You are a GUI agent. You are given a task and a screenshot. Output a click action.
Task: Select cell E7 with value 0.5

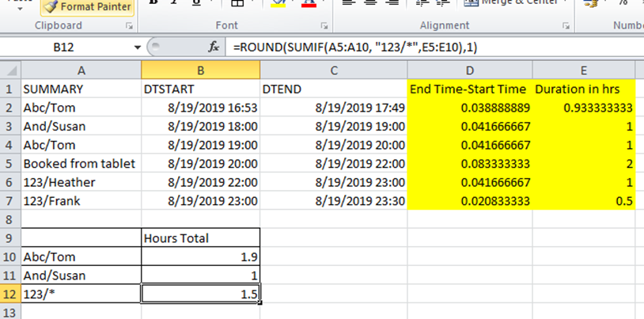coord(584,201)
